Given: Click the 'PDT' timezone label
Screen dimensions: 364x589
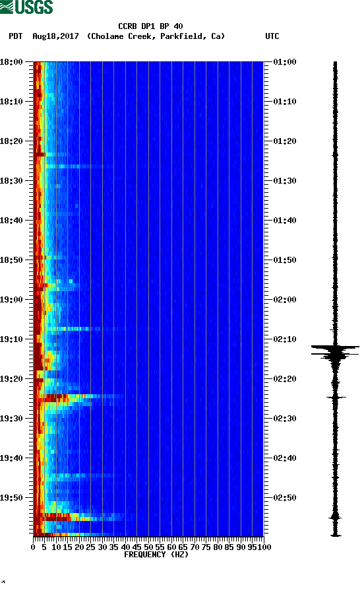Looking at the screenshot, I should point(15,36).
